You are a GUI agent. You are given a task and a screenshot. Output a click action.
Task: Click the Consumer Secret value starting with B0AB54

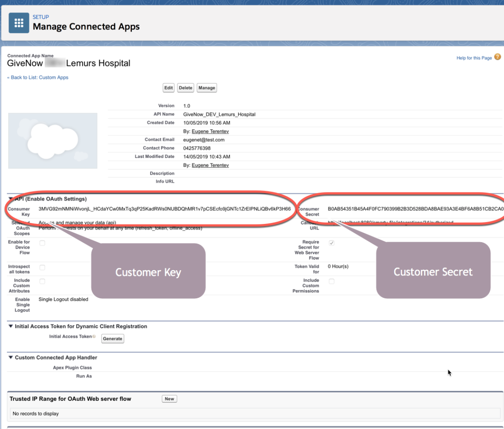(x=415, y=209)
